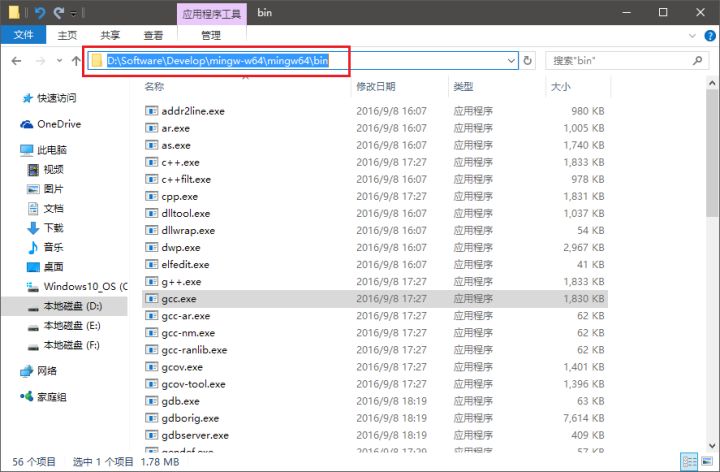Open 网络 in the navigation pane
The width and height of the screenshot is (720, 472).
coord(39,371)
